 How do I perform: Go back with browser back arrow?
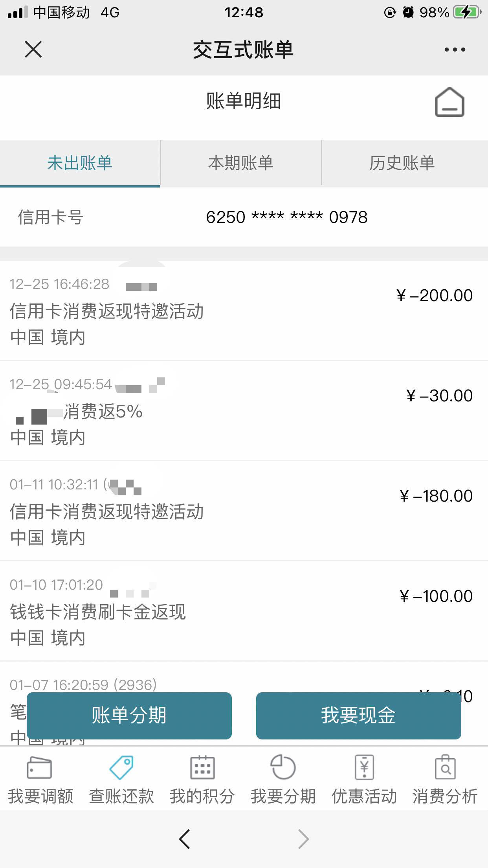pyautogui.click(x=184, y=839)
